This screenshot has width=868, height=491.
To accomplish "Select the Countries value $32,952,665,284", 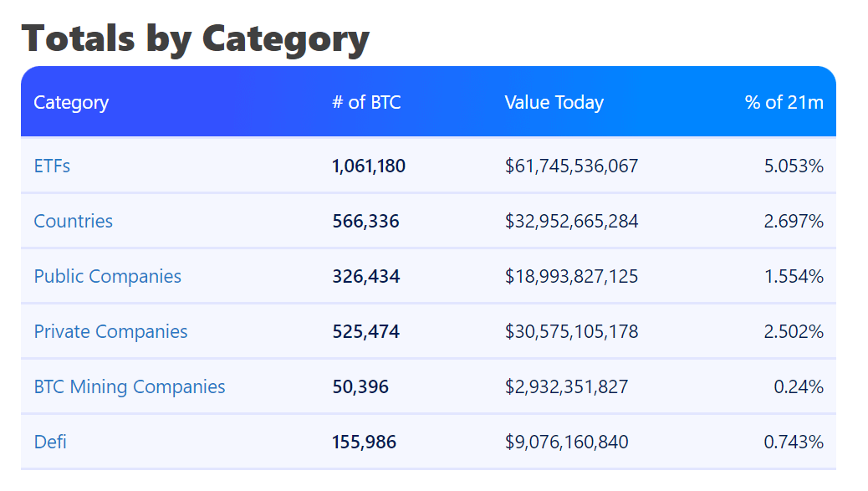I will click(571, 221).
